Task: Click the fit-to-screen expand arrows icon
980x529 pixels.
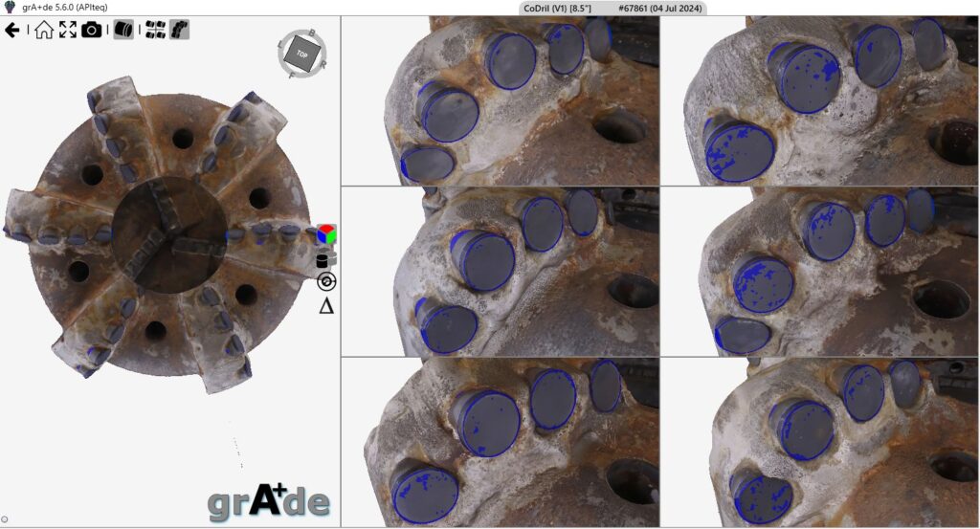Action: point(67,30)
